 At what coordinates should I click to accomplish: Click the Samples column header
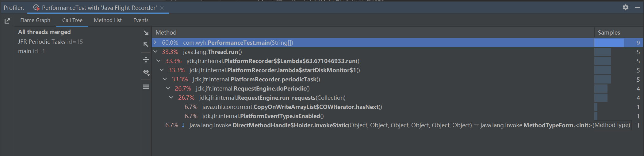609,32
